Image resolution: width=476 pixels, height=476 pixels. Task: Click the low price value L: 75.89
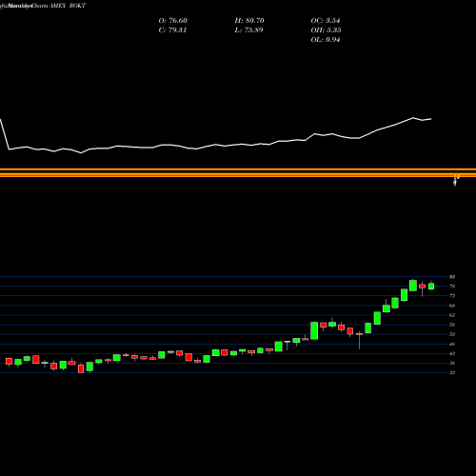(248, 30)
